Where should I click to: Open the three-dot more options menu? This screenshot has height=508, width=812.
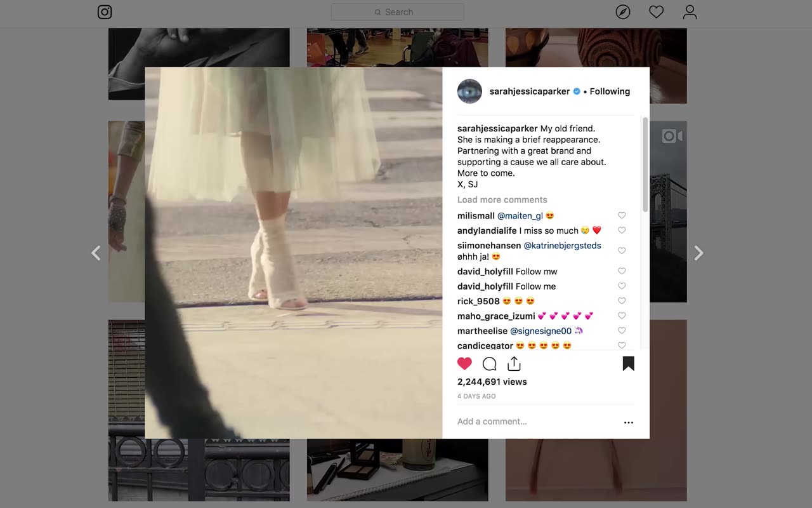(628, 422)
